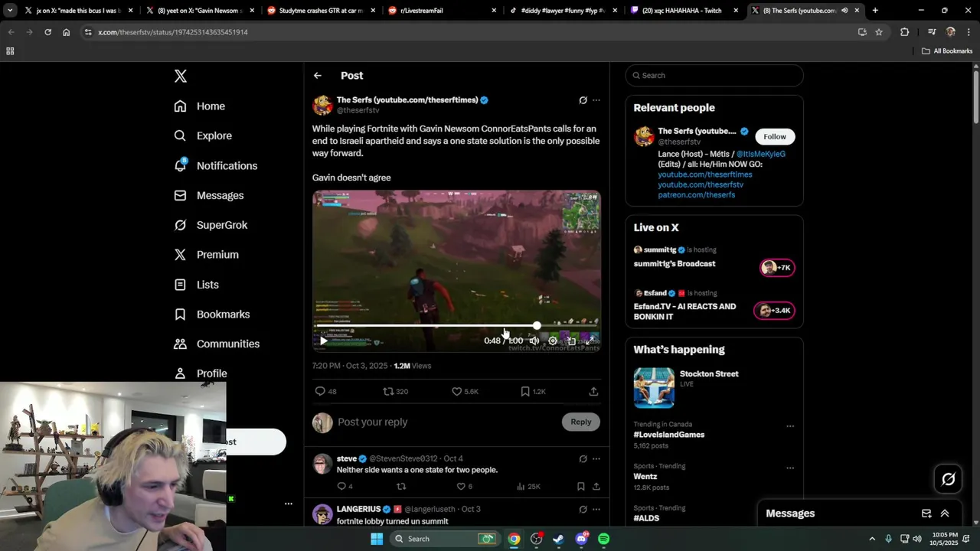Click the video progress bar scrubber
This screenshot has height=551, width=980.
point(537,326)
